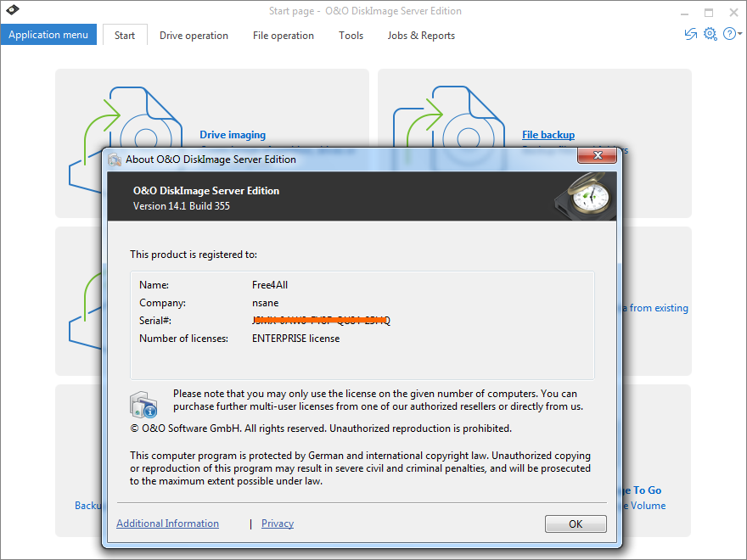Open the Additional Information link
747x560 pixels.
tap(168, 524)
